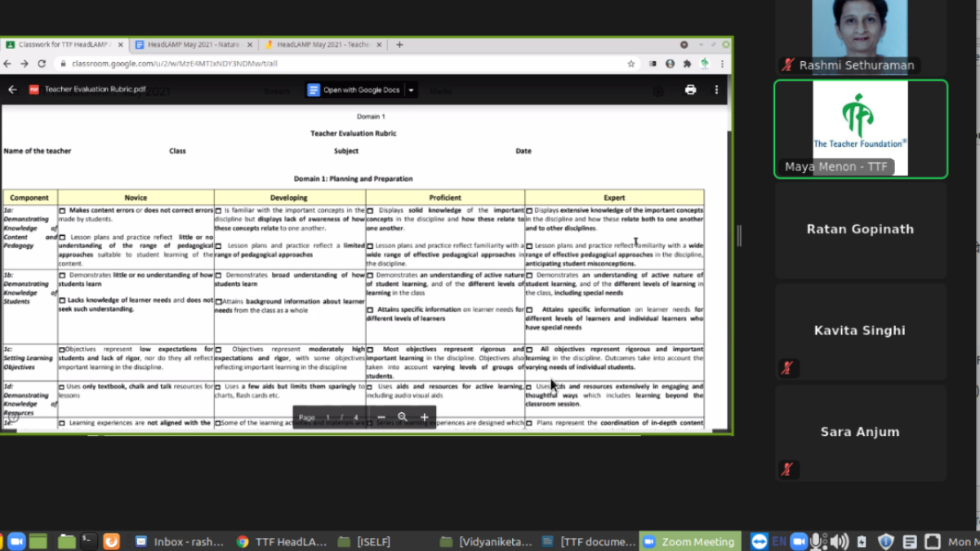Open the PDF viewer three-dot more menu
This screenshot has height=551, width=980.
716,90
